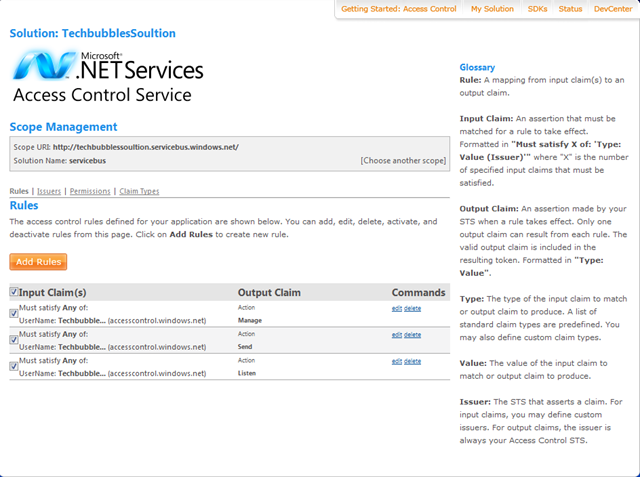Click Choose another scope link
The image size is (640, 477).
[x=403, y=160]
